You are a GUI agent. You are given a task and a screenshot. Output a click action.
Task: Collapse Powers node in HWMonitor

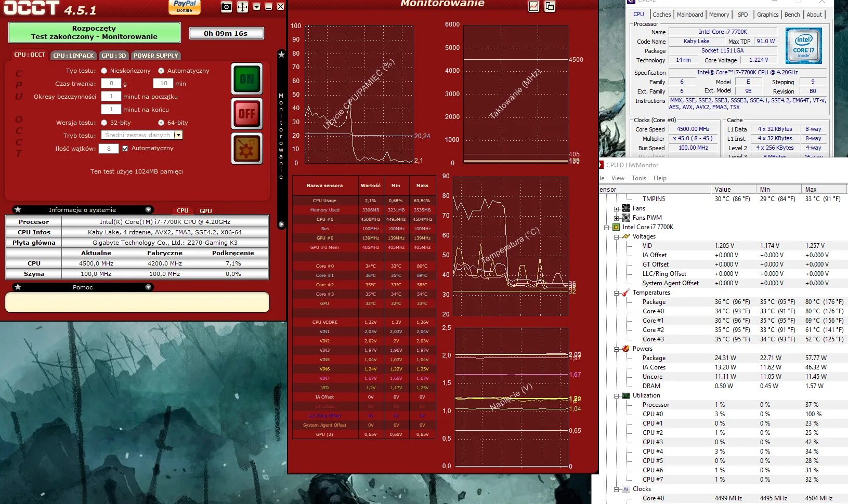point(616,349)
